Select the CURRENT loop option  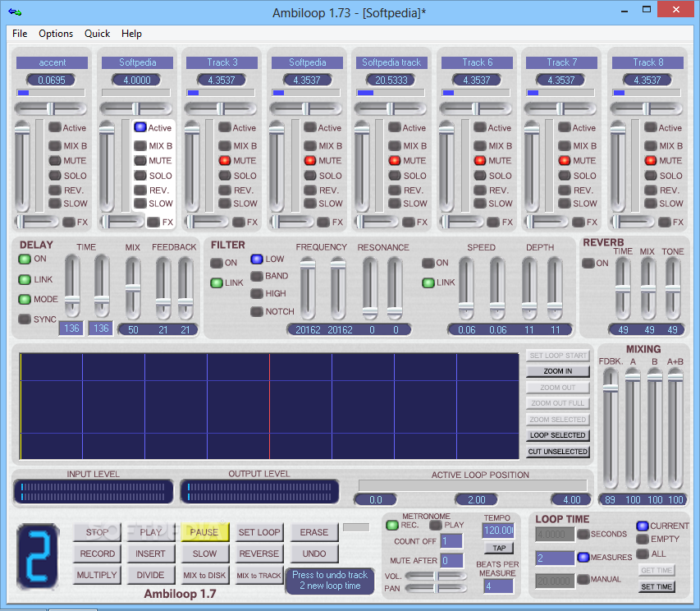643,526
